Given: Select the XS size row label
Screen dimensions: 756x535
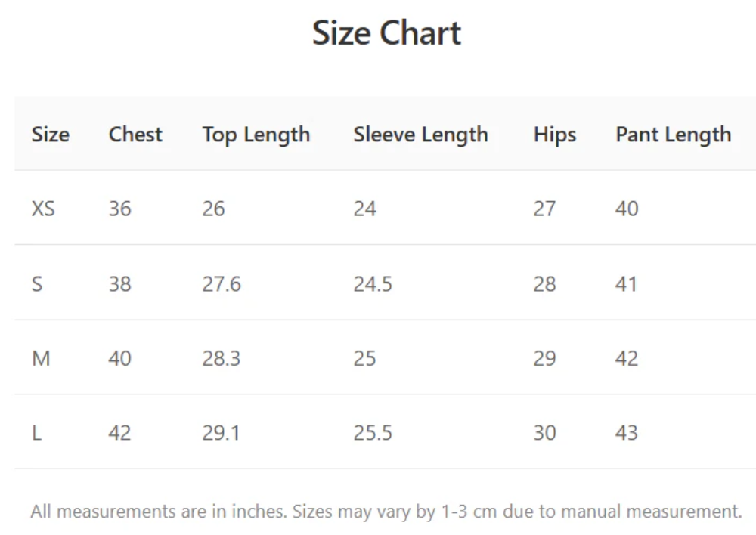Looking at the screenshot, I should pyautogui.click(x=43, y=209).
